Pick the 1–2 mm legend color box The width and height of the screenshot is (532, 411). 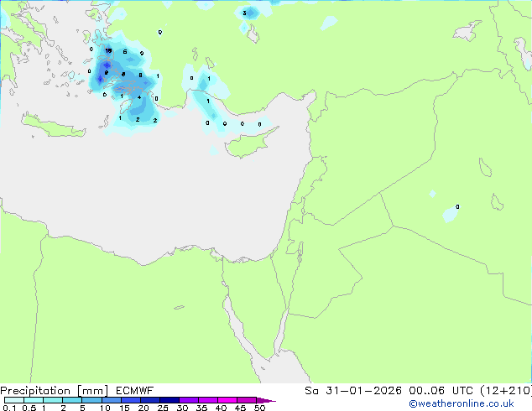pyautogui.click(x=53, y=400)
